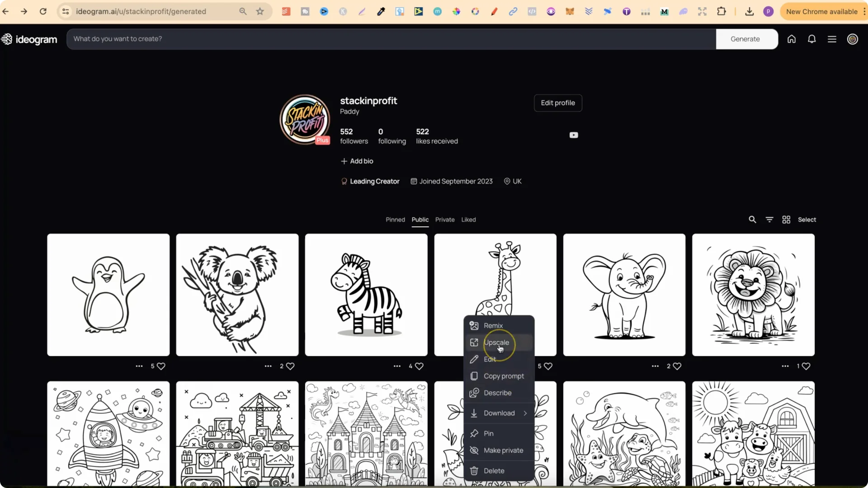Switch to the Liked tab
868x488 pixels.
468,220
